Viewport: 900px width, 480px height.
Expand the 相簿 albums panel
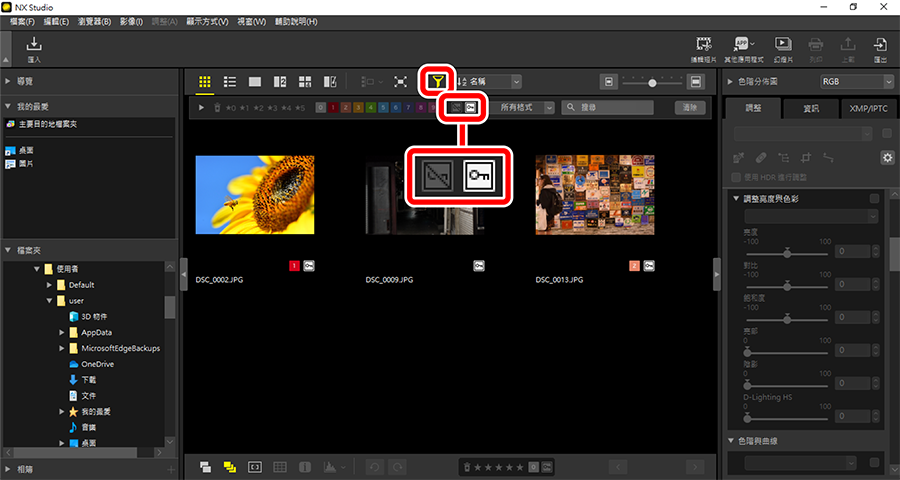click(x=8, y=469)
